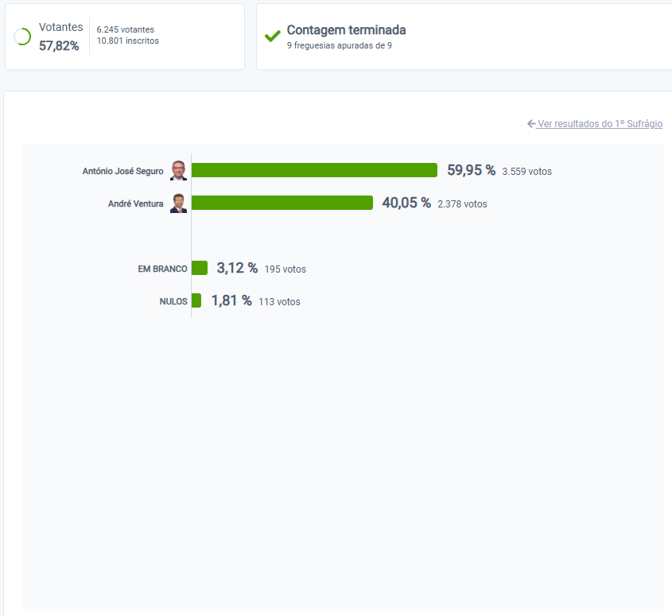Click the green checkmark next to Contagem terminada
This screenshot has height=616, width=672.
pos(273,36)
